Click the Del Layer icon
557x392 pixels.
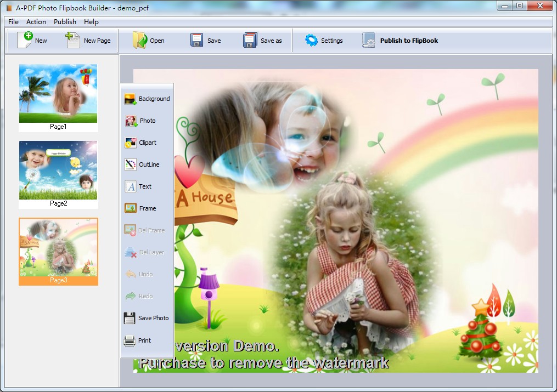click(x=131, y=252)
